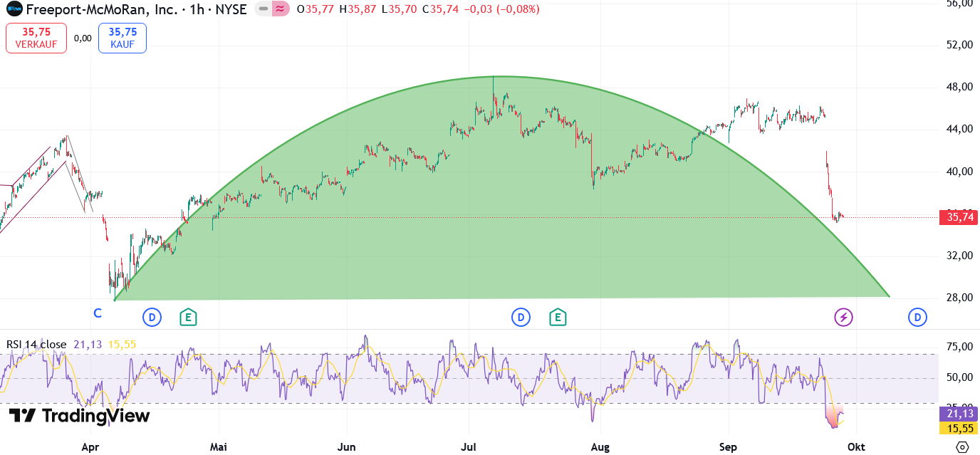Click the Mai label on time axis

(218, 447)
